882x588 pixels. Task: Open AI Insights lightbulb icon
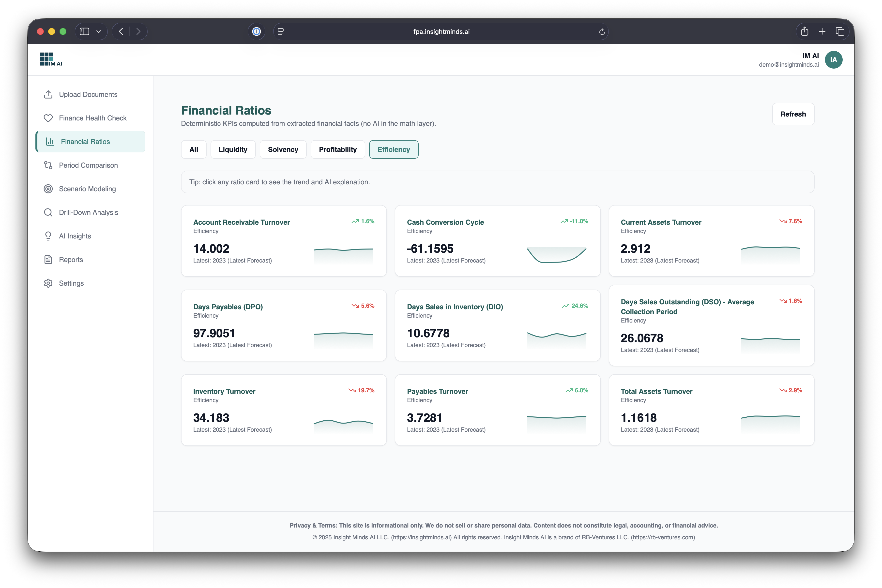point(48,236)
